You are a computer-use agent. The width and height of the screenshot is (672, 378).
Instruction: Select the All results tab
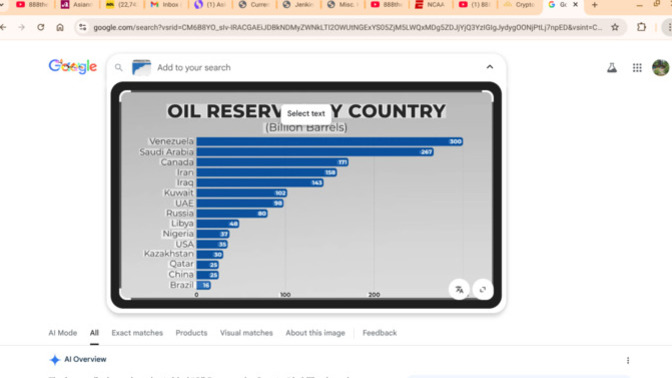coord(94,333)
